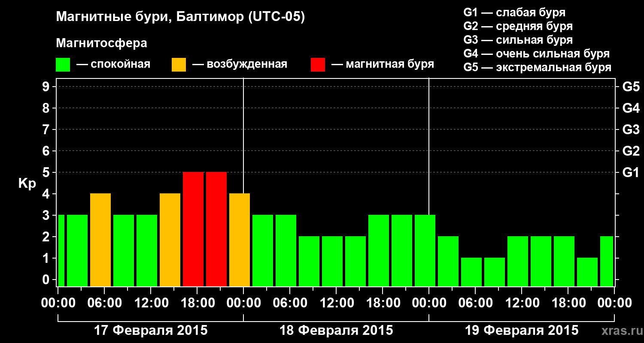Click the right-axis G5 storm level label
The height and width of the screenshot is (343, 644).
[x=631, y=87]
